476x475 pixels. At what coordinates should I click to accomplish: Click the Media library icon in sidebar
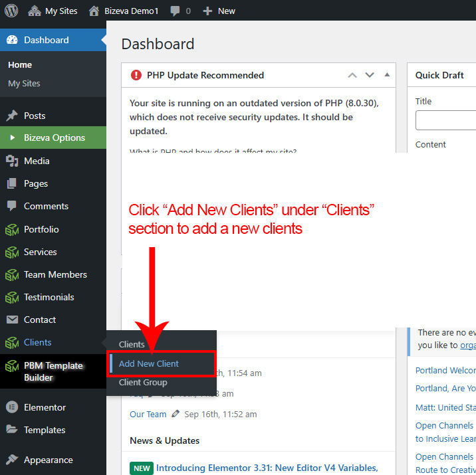tap(12, 161)
